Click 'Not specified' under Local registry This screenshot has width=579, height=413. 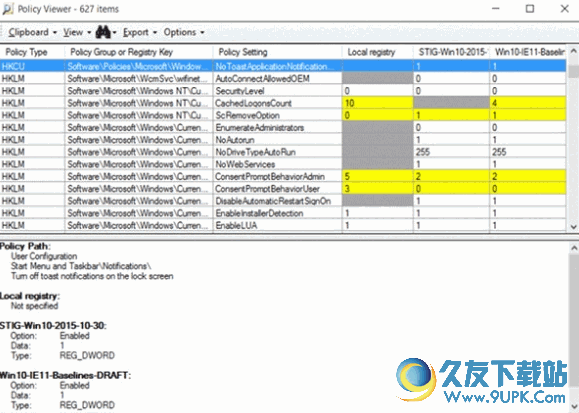point(34,306)
